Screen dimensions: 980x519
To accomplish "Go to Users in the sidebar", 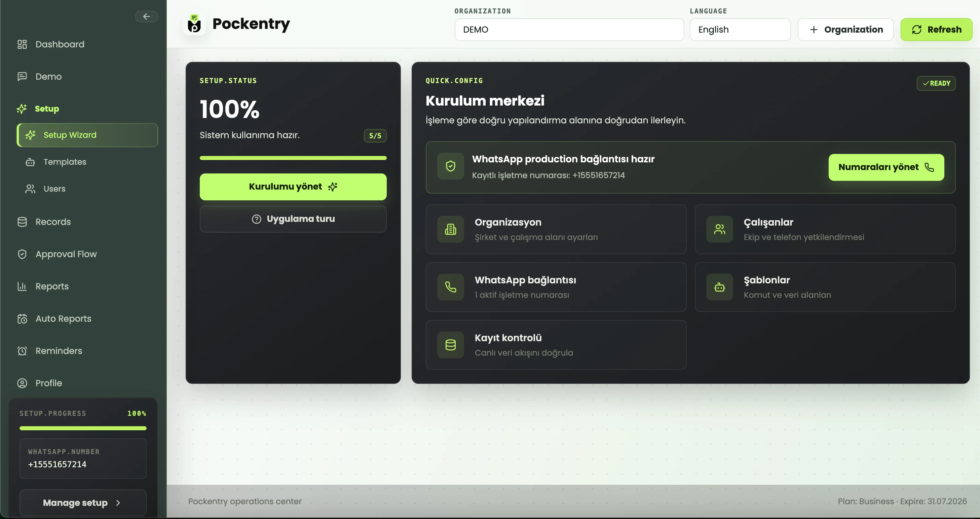I will click(87, 189).
